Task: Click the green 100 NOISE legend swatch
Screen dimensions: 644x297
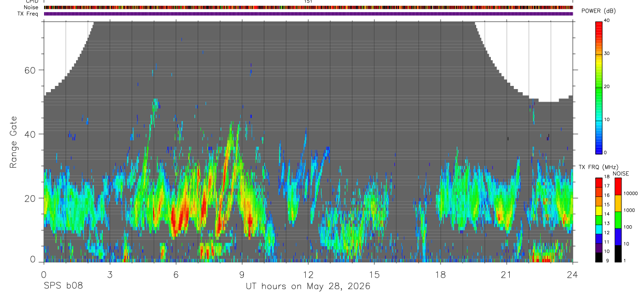Action: click(617, 220)
